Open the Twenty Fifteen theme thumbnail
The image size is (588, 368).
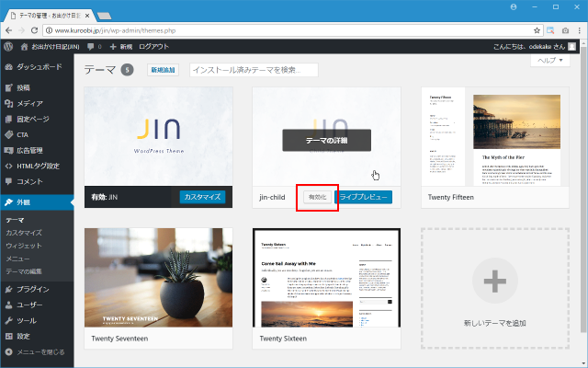pos(495,137)
